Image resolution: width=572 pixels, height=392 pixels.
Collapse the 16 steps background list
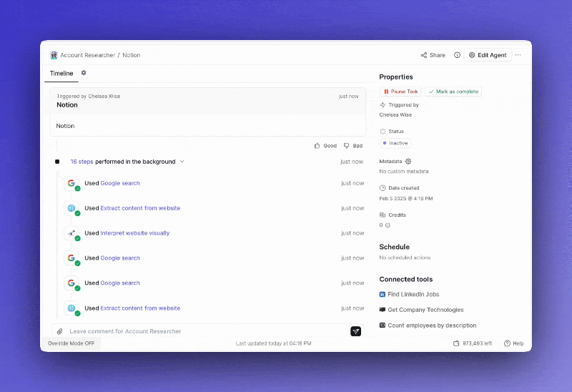click(182, 162)
